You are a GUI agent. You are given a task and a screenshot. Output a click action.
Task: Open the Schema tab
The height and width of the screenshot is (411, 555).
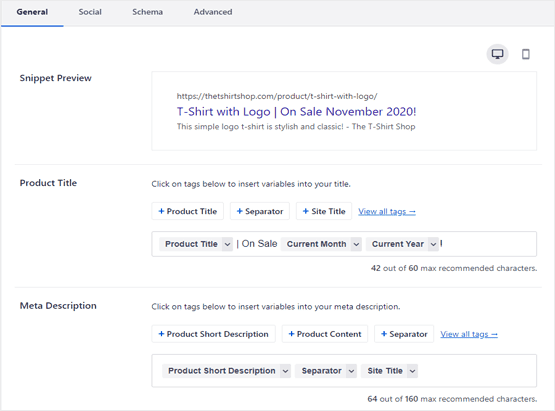pos(148,12)
